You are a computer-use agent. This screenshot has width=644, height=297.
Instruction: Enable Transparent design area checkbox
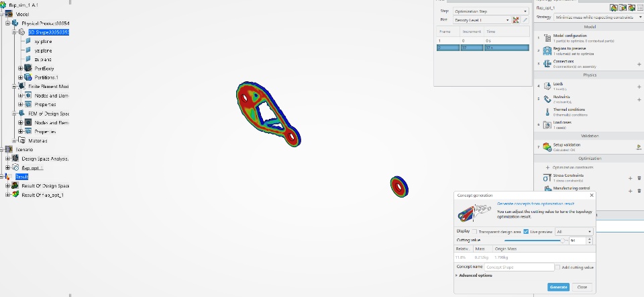[474, 232]
